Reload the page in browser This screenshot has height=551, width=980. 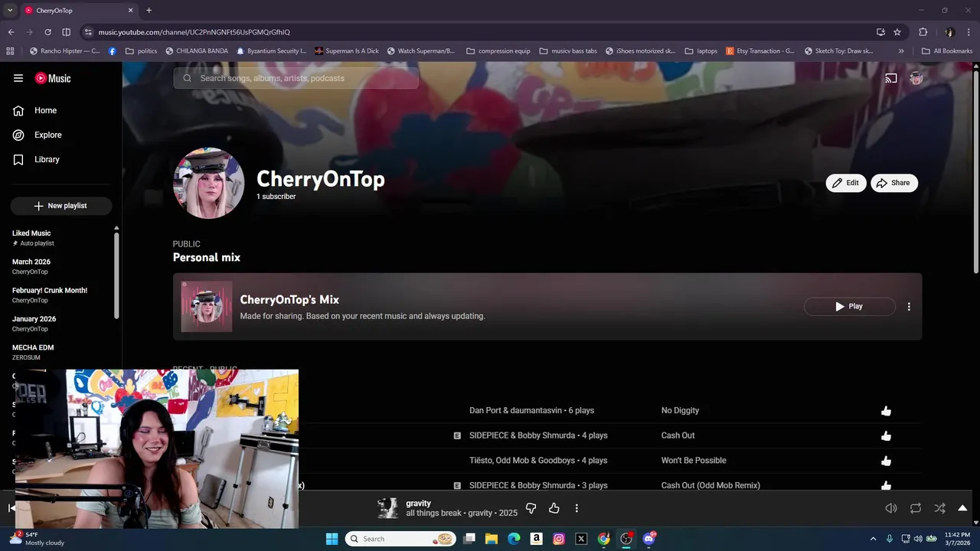click(x=47, y=32)
